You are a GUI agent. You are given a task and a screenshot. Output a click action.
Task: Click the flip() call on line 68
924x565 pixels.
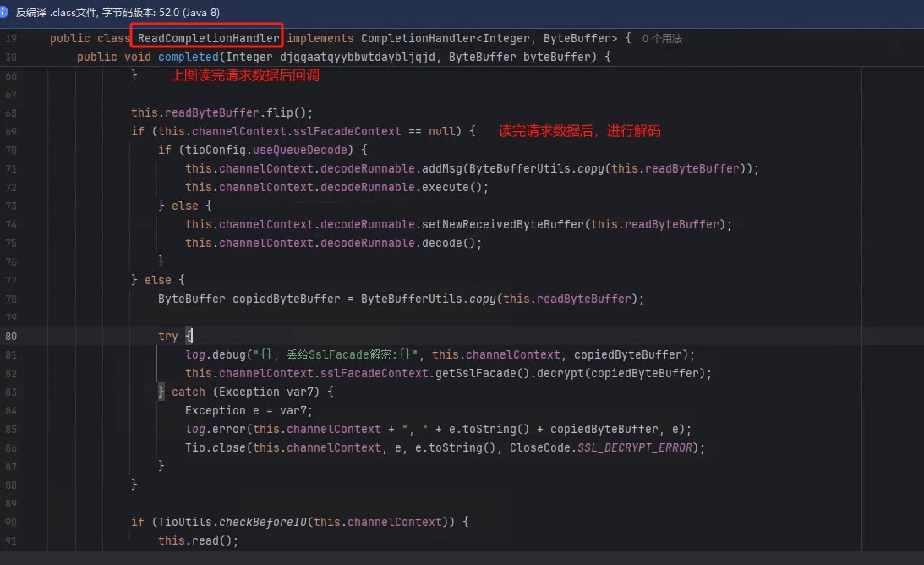pyautogui.click(x=276, y=112)
